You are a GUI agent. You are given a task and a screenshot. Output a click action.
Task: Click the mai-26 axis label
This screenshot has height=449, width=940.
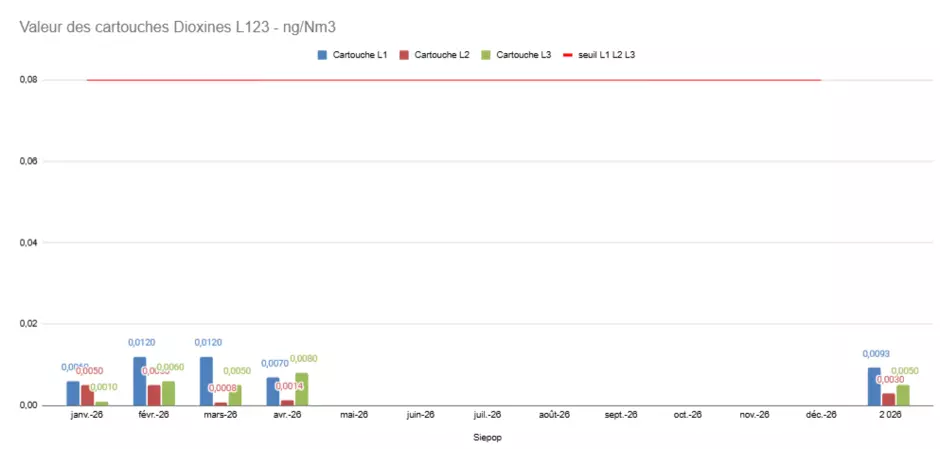354,414
